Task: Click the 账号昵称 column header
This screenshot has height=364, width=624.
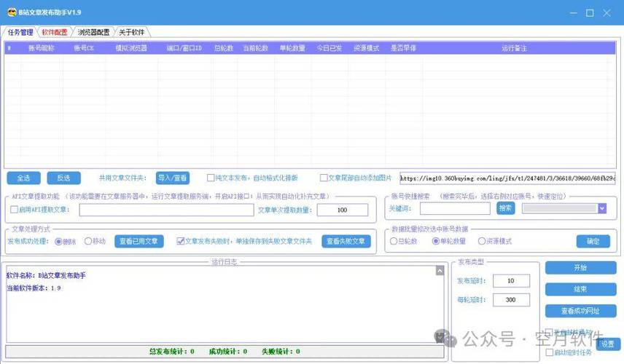Action: [x=41, y=48]
